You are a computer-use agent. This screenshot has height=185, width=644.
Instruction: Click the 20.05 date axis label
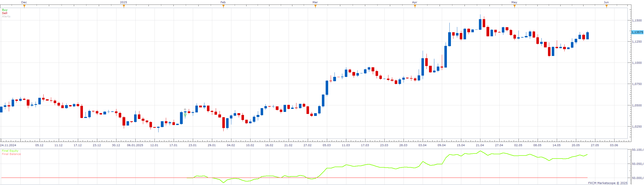click(576, 145)
